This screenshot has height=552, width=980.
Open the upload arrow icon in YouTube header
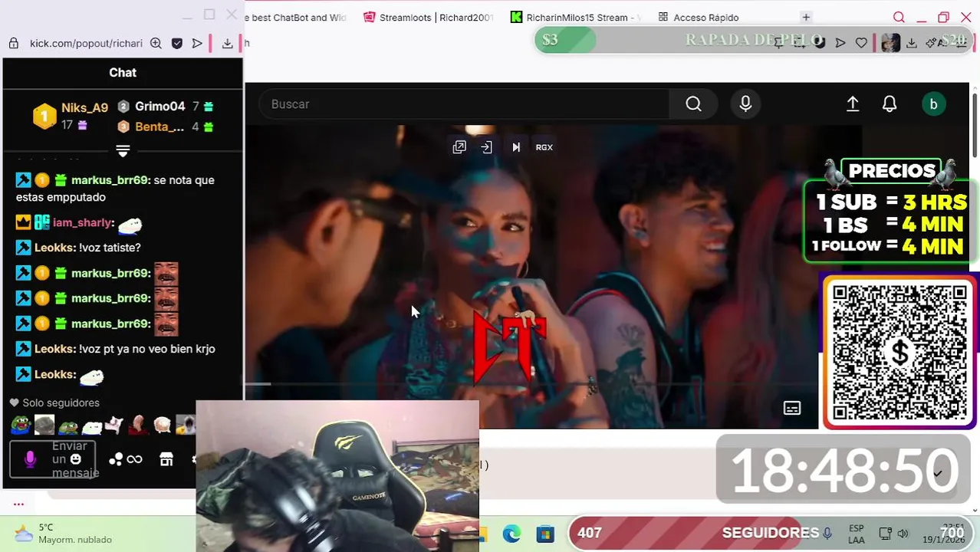tap(853, 104)
